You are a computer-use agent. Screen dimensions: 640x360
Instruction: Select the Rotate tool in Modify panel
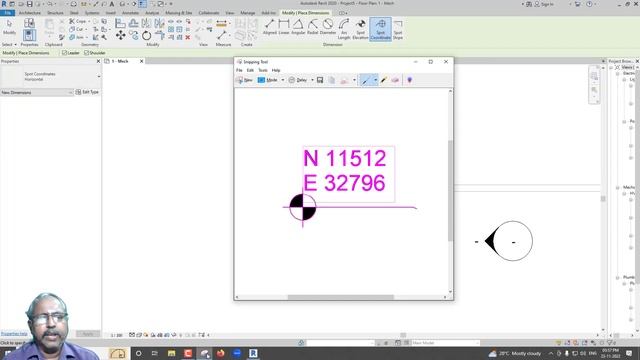point(147,36)
